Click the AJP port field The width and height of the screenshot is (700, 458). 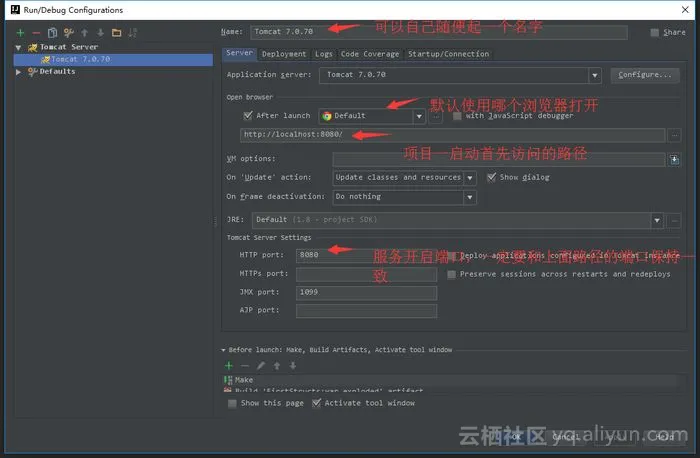(x=366, y=311)
